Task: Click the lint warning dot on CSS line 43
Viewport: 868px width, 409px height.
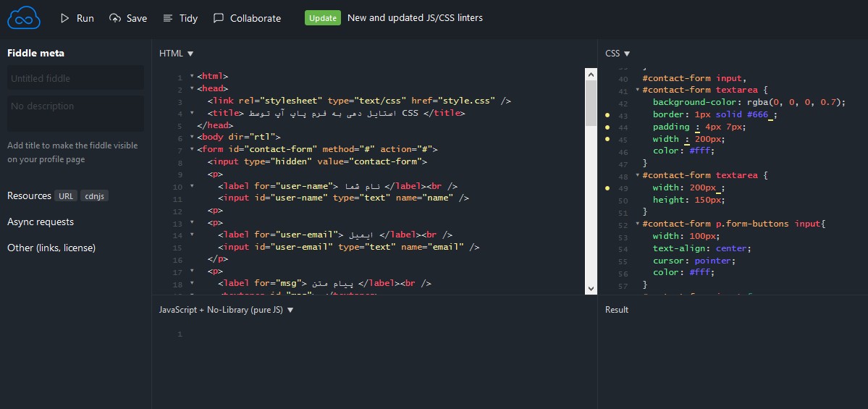Action: pos(607,115)
